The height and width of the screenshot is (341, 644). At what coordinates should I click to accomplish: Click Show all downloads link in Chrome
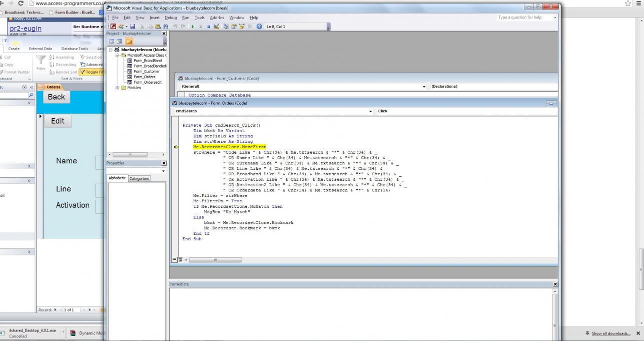click(610, 333)
